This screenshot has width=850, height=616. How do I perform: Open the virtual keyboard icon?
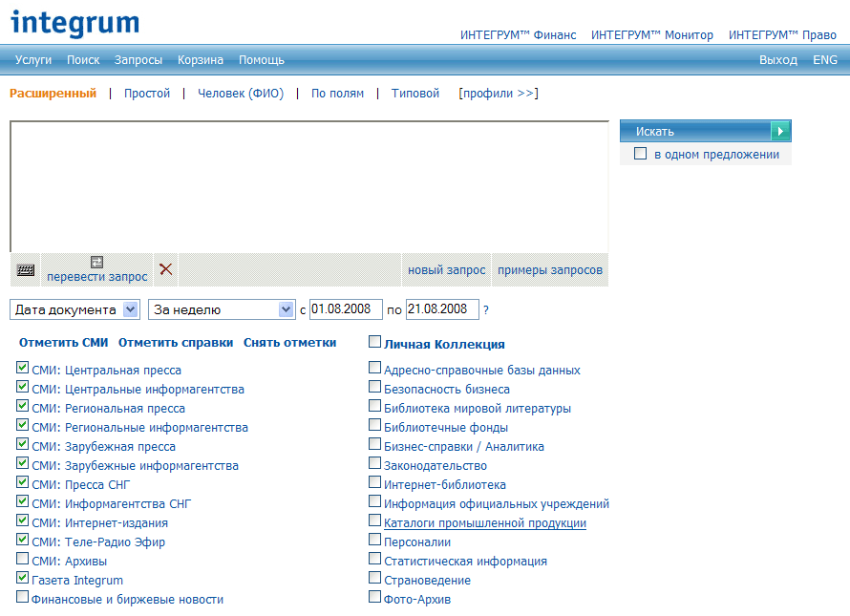pos(26,270)
